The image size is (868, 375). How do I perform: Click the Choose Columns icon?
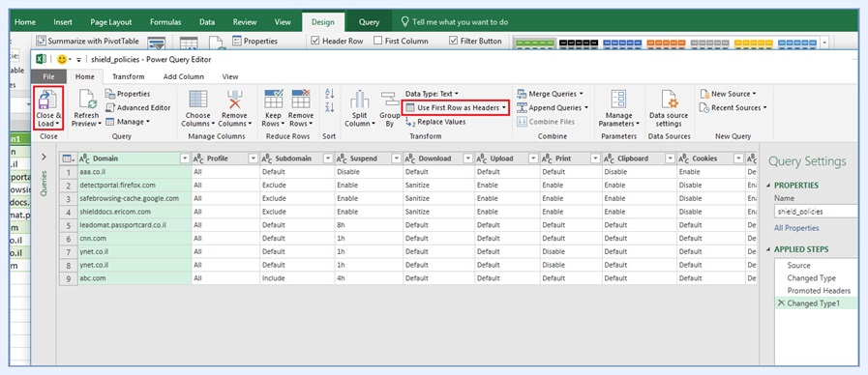197,100
